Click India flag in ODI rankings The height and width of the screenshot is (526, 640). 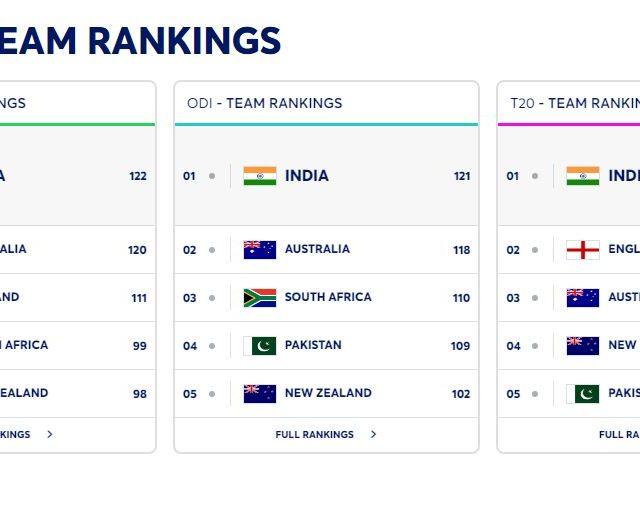click(260, 176)
